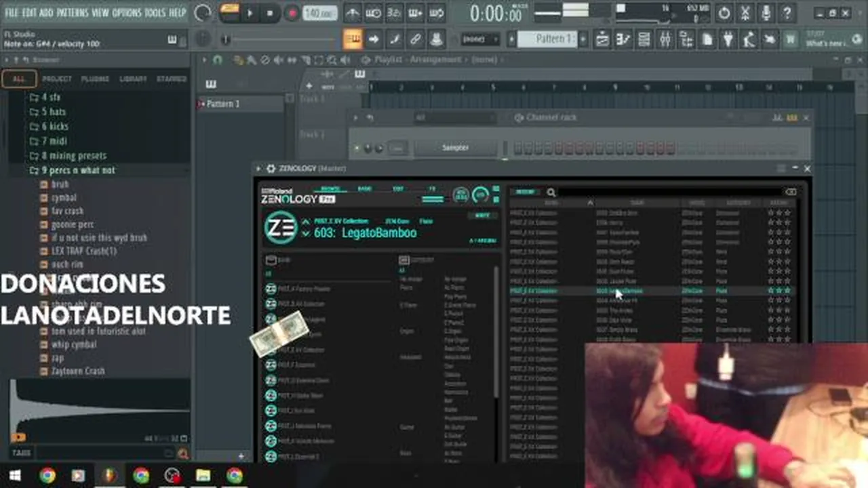Open the OPTIONS menu
868x488 pixels.
pos(127,13)
